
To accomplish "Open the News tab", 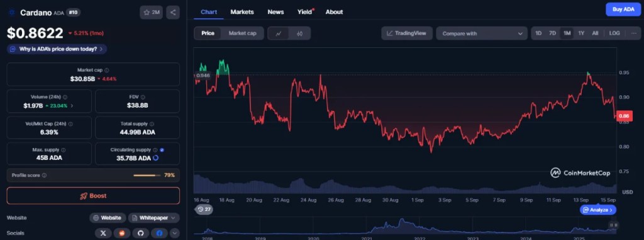I will pyautogui.click(x=275, y=12).
